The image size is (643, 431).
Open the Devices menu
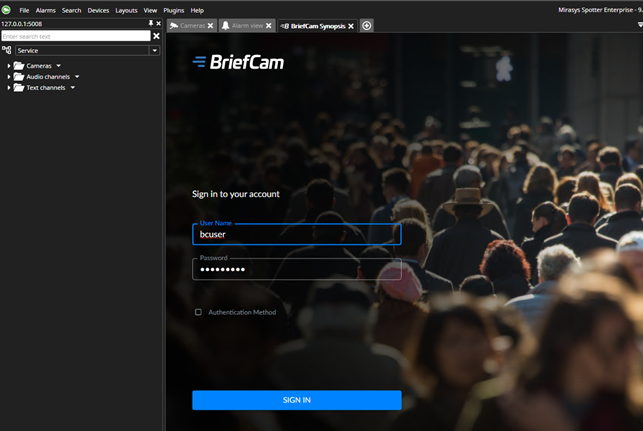(98, 10)
